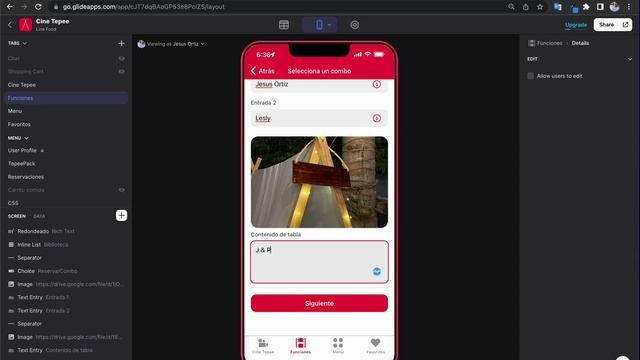Go back with the browser back arrow
640x360 pixels.
click(x=10, y=7)
